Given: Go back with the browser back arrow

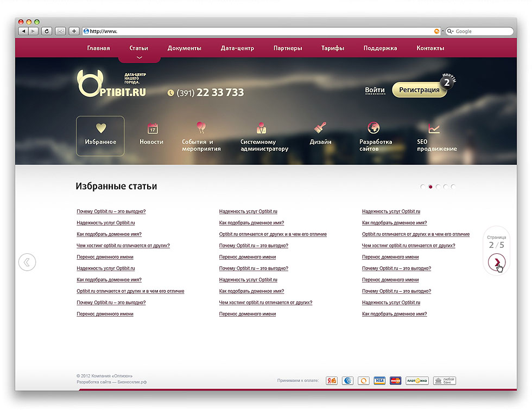Looking at the screenshot, I should 23,31.
